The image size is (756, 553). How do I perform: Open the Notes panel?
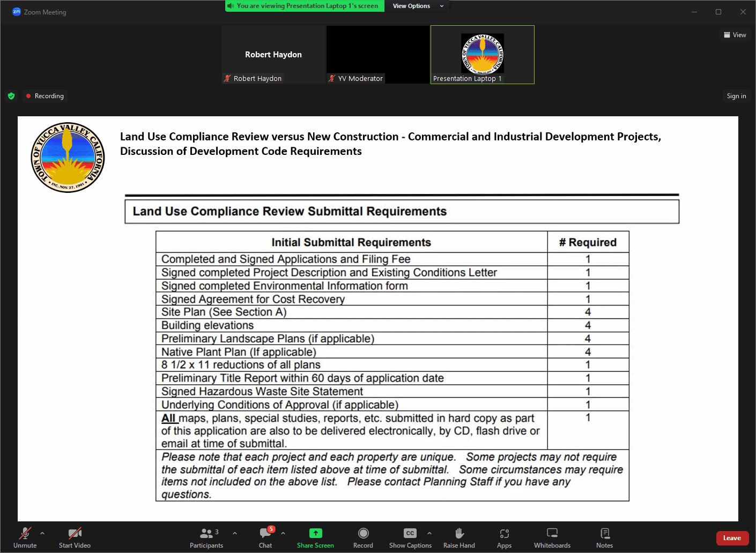tap(604, 537)
